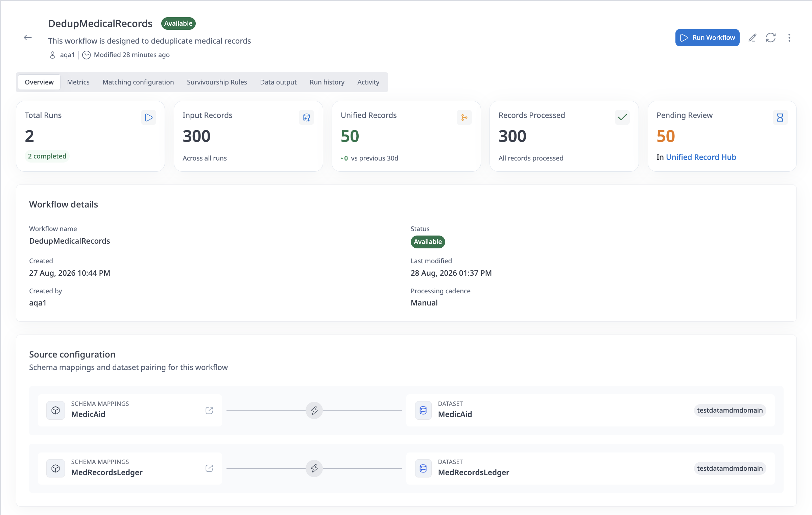Click the Input Records value 300
This screenshot has width=812, height=515.
196,136
